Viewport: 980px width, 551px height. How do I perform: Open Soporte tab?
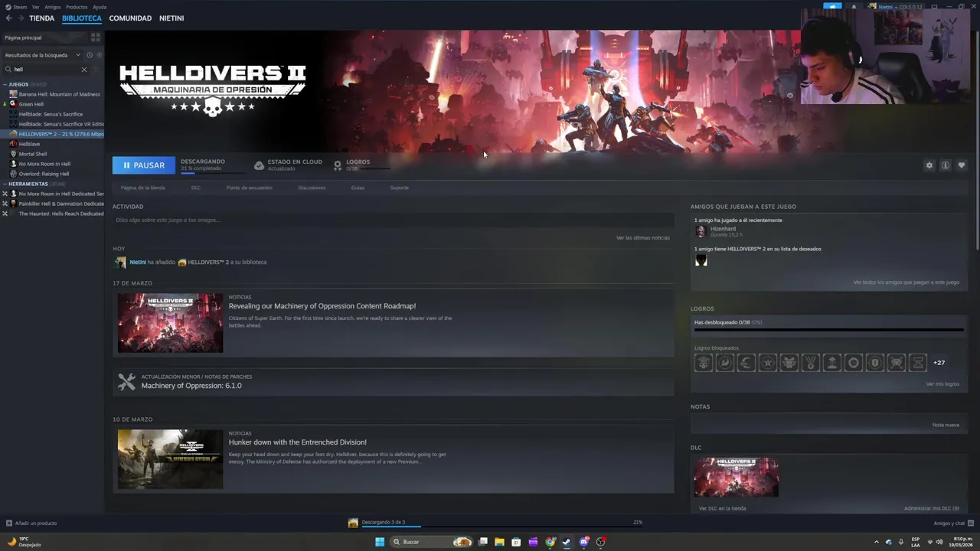[x=400, y=187]
